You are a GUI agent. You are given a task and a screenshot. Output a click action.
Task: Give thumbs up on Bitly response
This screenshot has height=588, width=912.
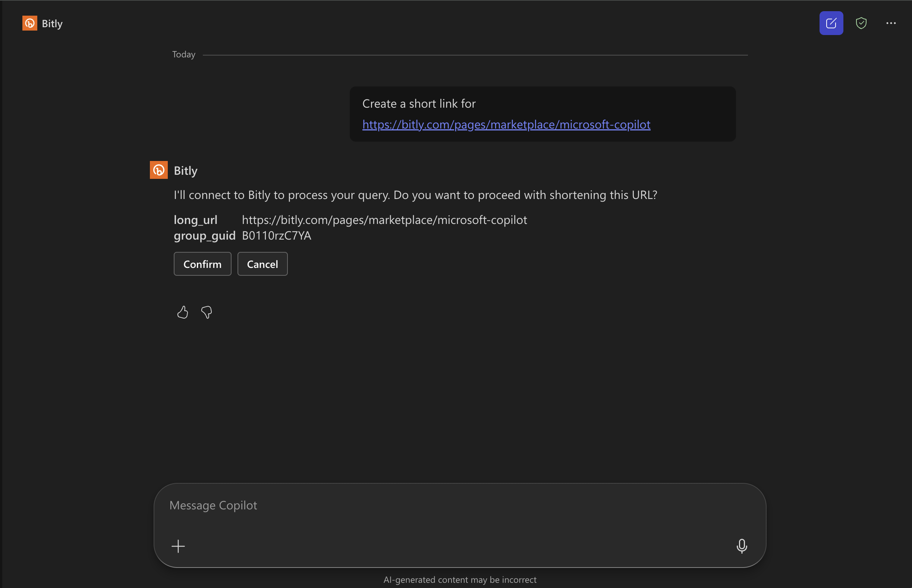pos(183,312)
